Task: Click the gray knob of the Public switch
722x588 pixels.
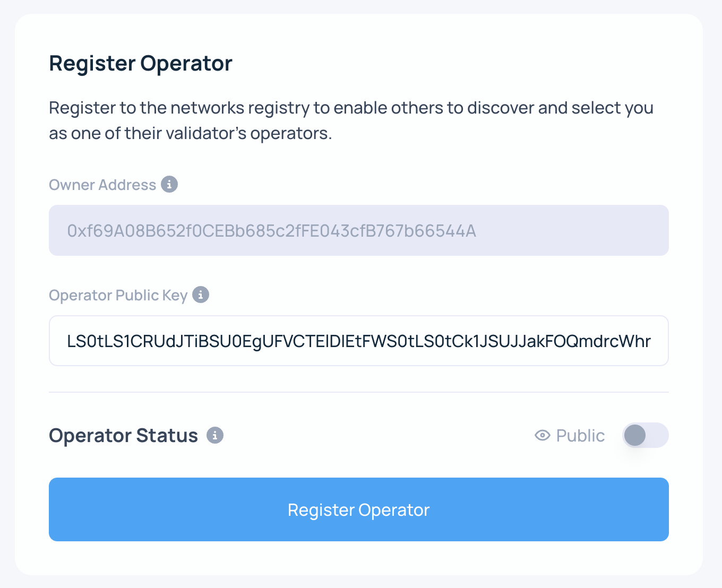Action: 635,435
